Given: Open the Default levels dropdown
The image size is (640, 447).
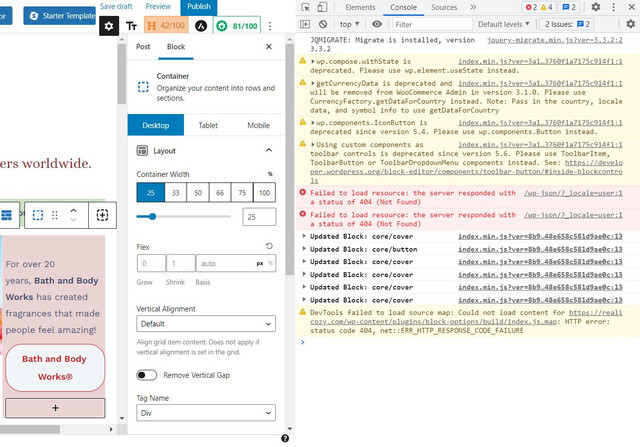Looking at the screenshot, I should [x=504, y=24].
